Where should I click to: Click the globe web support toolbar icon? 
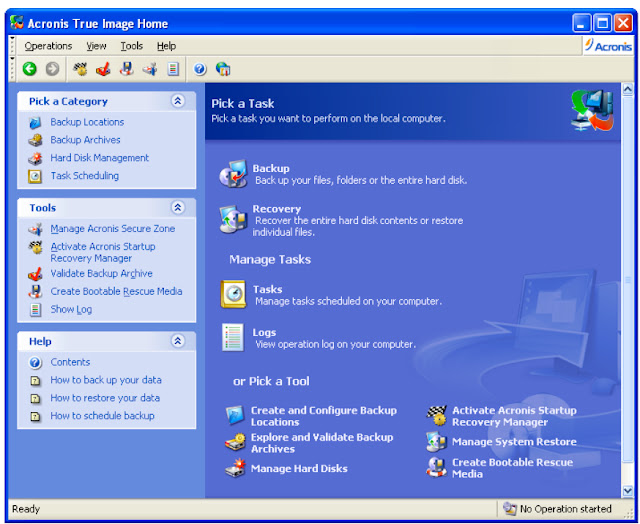[x=223, y=69]
